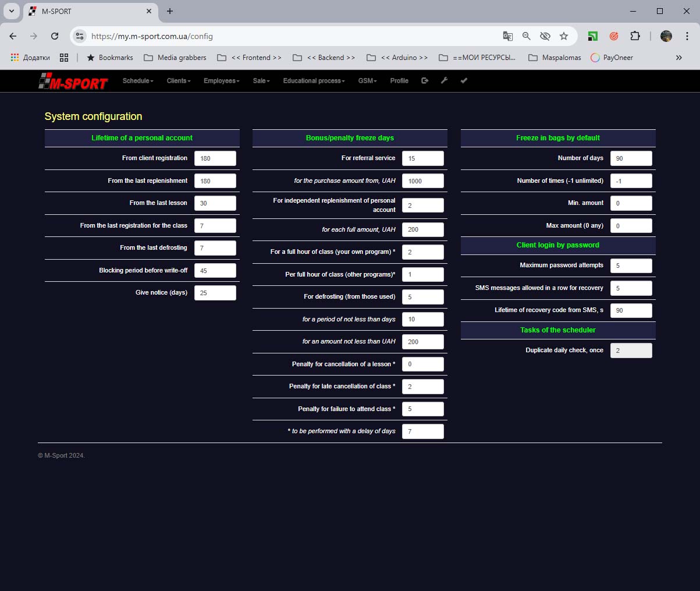Click the logout icon in the navbar

tap(425, 81)
